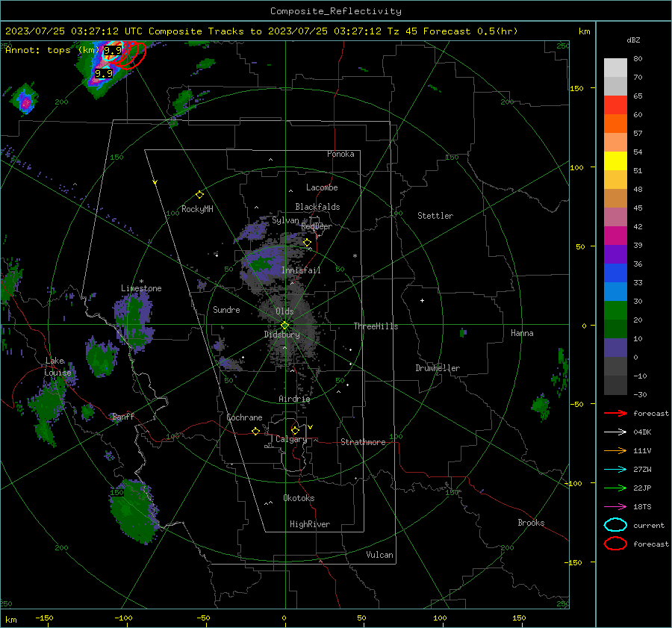Click the 150 tick on right km axis
Viewport: 672px width, 628px height.
point(576,88)
